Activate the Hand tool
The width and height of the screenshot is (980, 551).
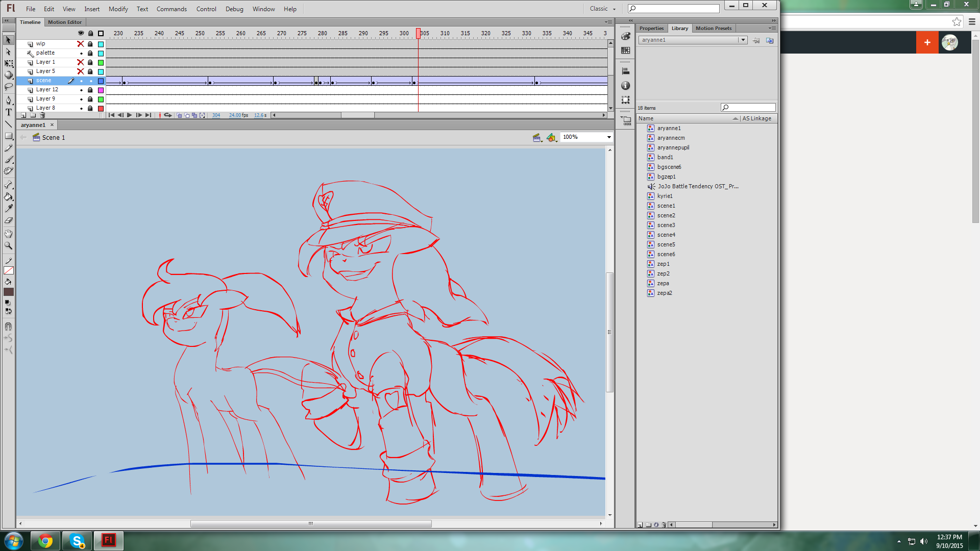click(x=9, y=234)
